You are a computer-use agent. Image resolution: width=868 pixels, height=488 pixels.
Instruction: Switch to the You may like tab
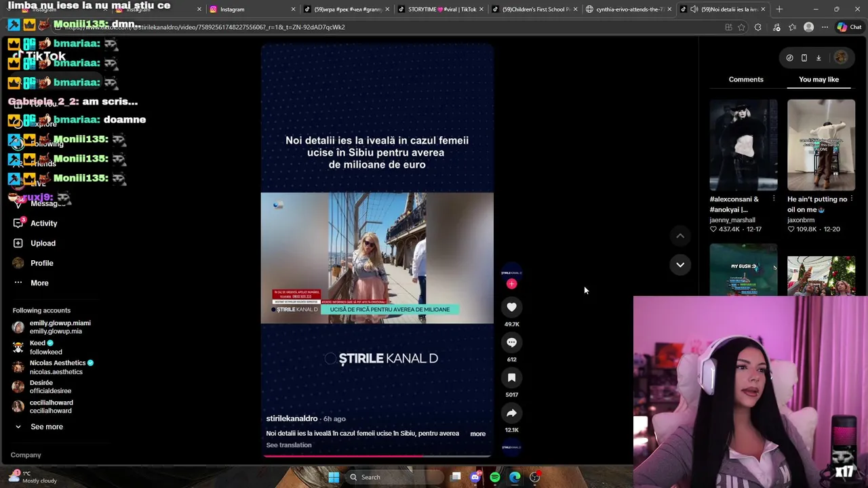818,79
